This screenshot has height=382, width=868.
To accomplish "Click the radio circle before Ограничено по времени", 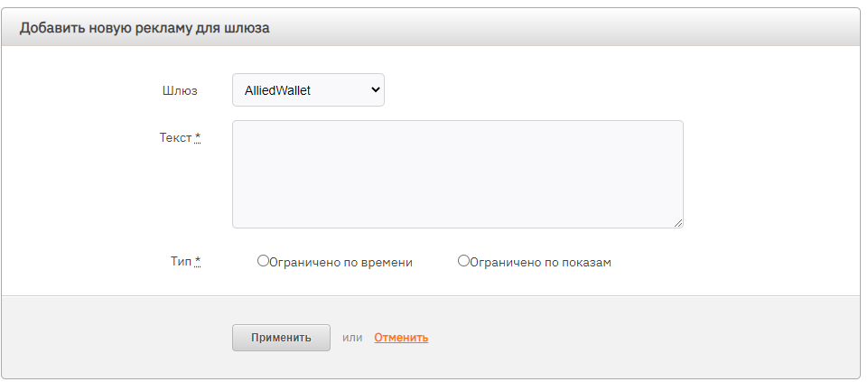I will click(x=263, y=261).
